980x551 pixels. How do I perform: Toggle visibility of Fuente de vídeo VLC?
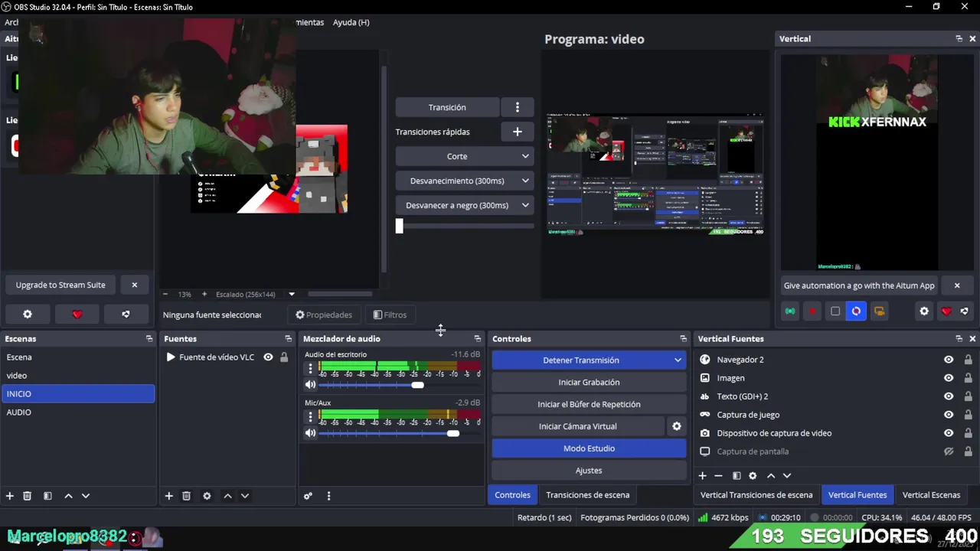click(x=268, y=357)
